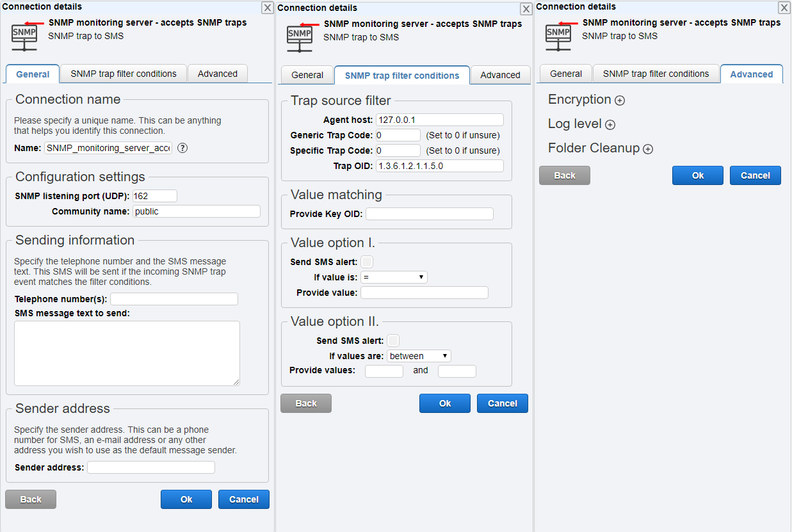Cancel the trap filter conditions dialog
The height and width of the screenshot is (532, 792).
[x=502, y=403]
